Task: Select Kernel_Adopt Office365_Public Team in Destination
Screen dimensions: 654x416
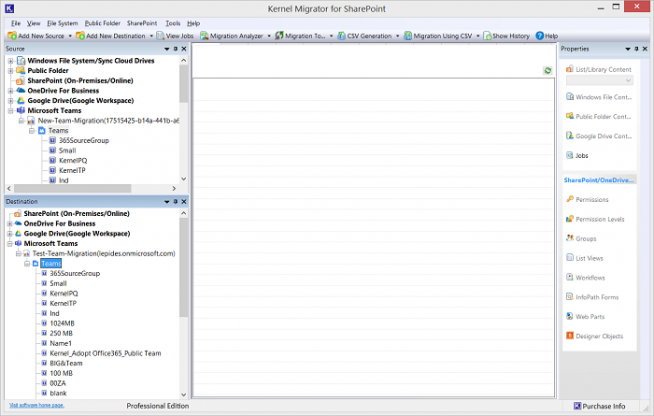Action: (x=105, y=353)
